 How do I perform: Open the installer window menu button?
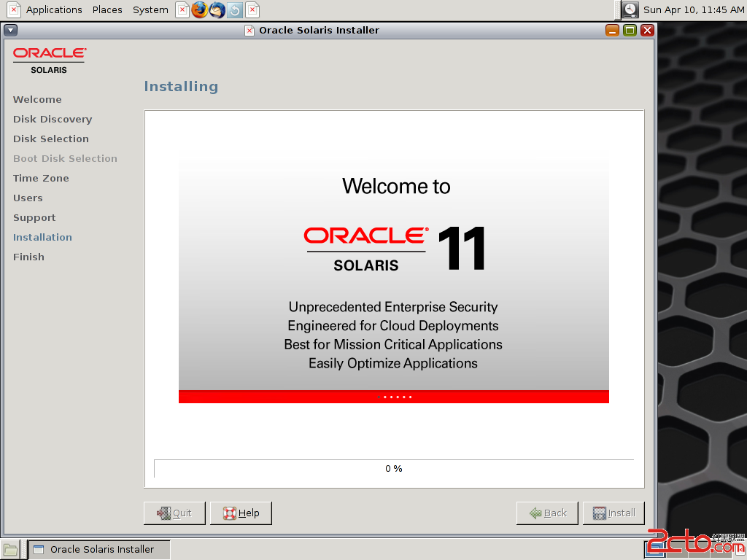pyautogui.click(x=10, y=31)
